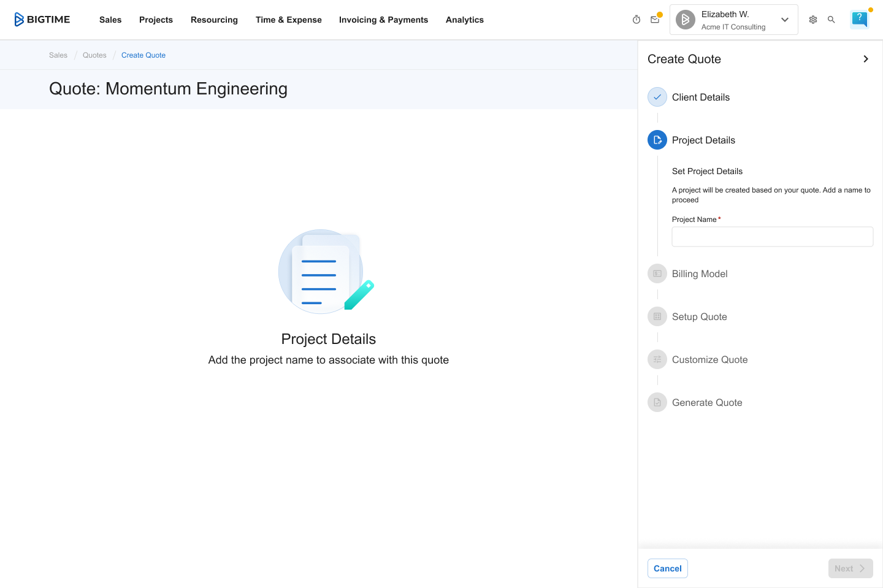The image size is (883, 588).
Task: Click the Customize Quote step icon
Action: [657, 359]
